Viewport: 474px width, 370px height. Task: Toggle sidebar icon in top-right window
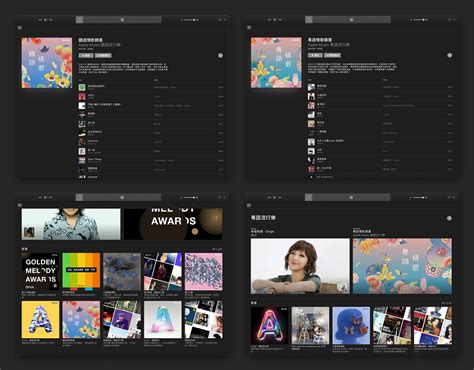249,28
